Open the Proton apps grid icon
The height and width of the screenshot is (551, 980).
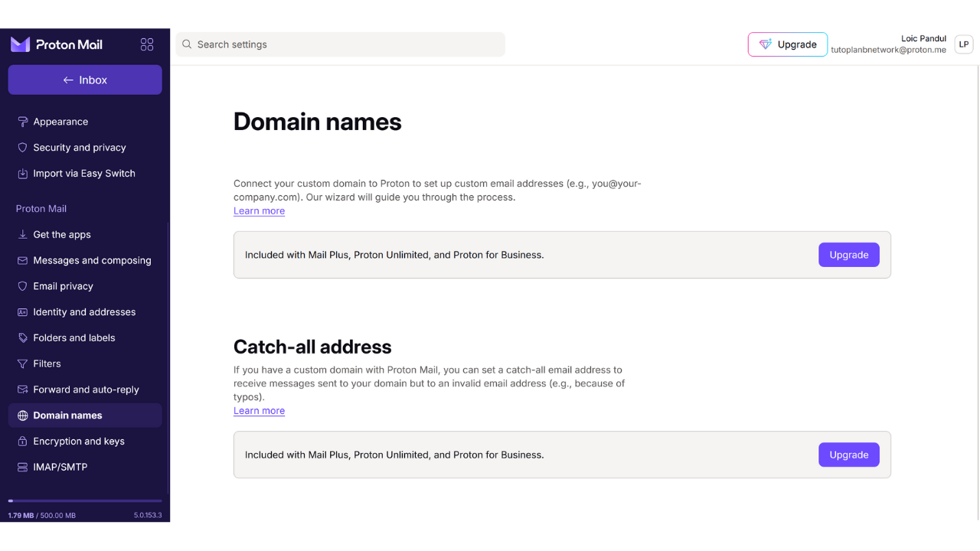(x=147, y=44)
